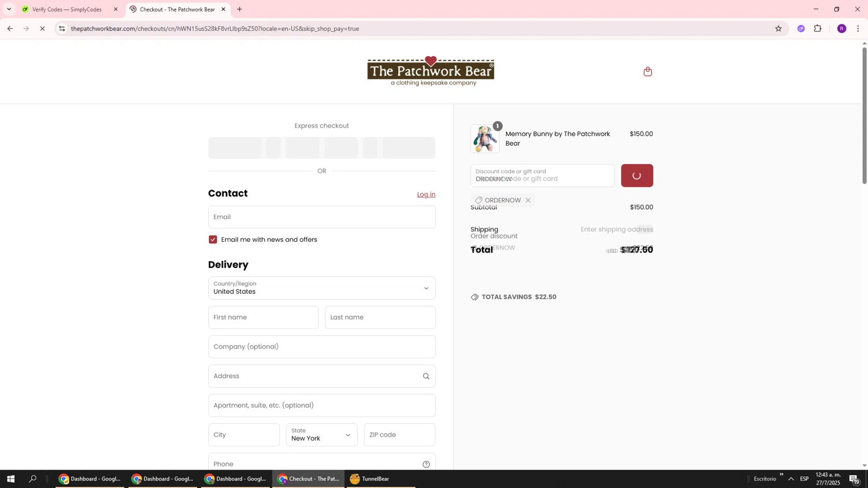Switch to the Verify Codes SimplyCodes tab

pos(70,9)
